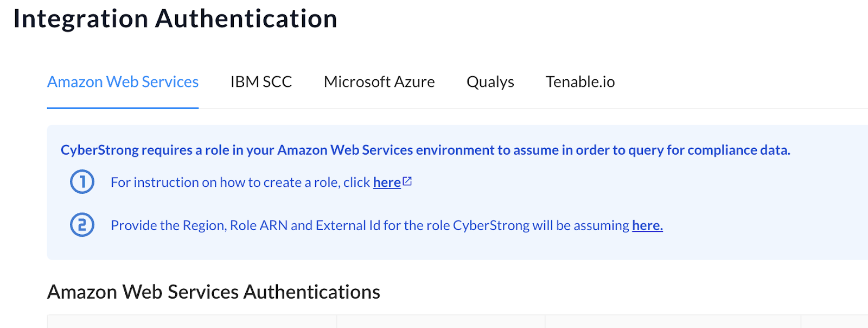This screenshot has height=328, width=868.
Task: Click the 'Provide the Region, Role ARN' instruction text
Action: pos(370,225)
